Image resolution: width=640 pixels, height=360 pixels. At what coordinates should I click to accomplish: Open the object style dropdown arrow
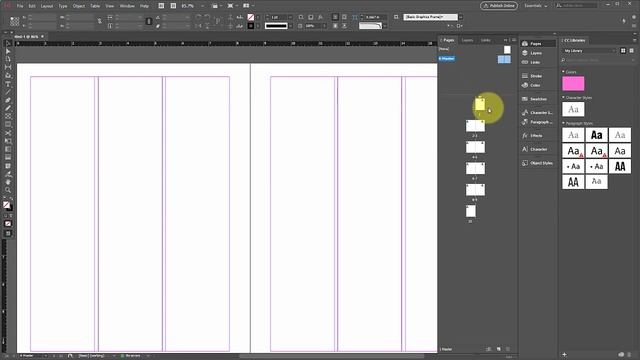click(460, 17)
